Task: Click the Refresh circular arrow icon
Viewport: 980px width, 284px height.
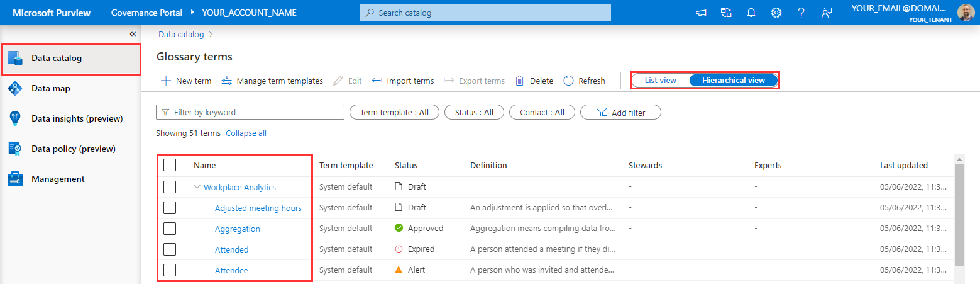Action: [568, 81]
